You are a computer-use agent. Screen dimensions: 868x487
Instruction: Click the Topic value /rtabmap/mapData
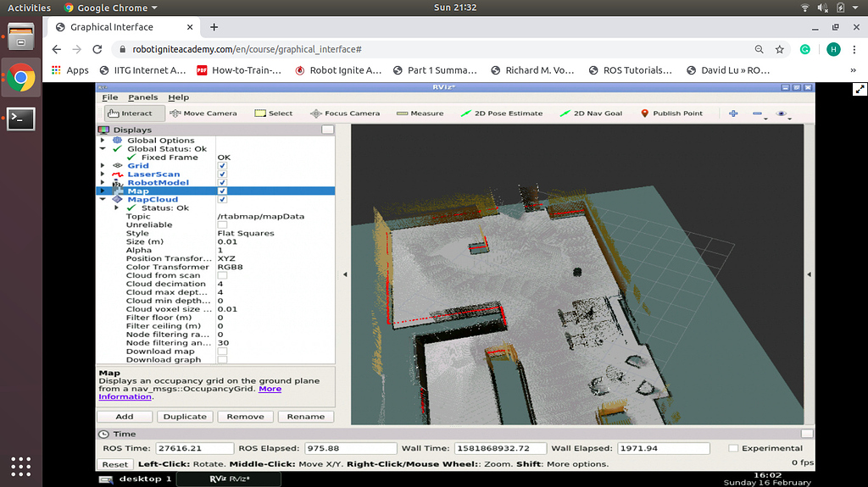coord(261,216)
